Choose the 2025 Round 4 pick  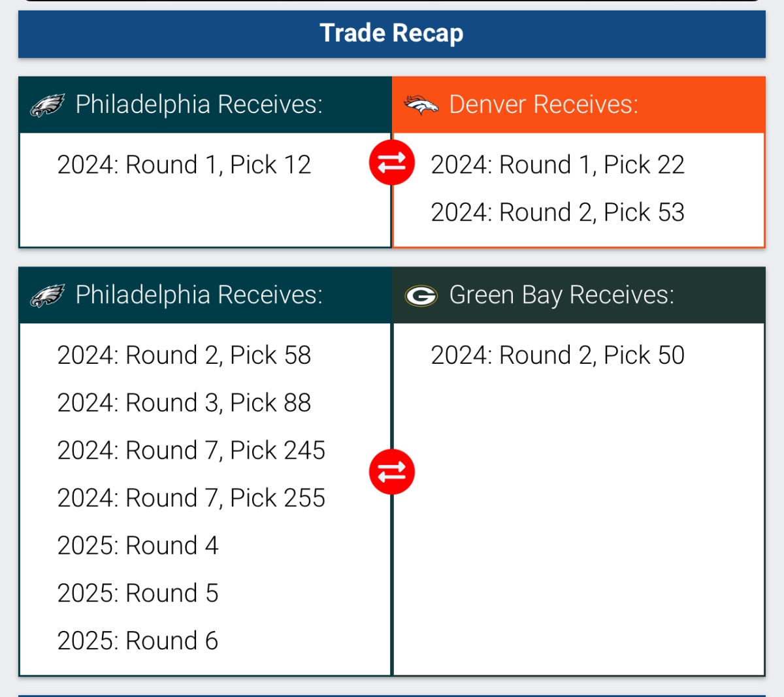click(138, 546)
